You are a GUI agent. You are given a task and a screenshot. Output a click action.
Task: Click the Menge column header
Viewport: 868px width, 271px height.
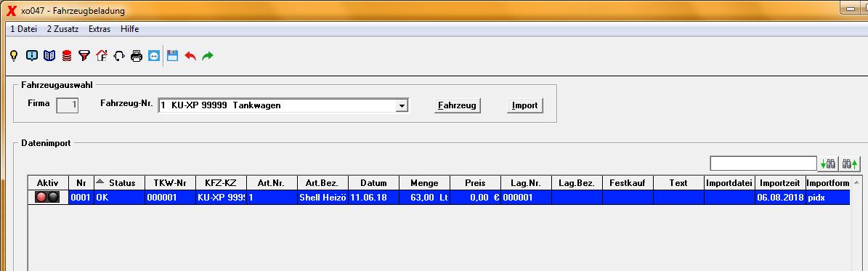(425, 182)
